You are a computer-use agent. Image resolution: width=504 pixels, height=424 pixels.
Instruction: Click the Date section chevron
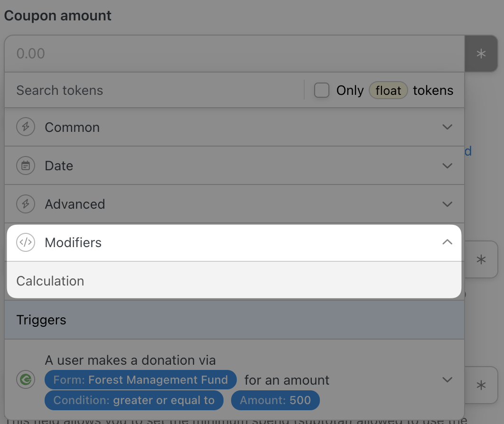click(x=447, y=166)
